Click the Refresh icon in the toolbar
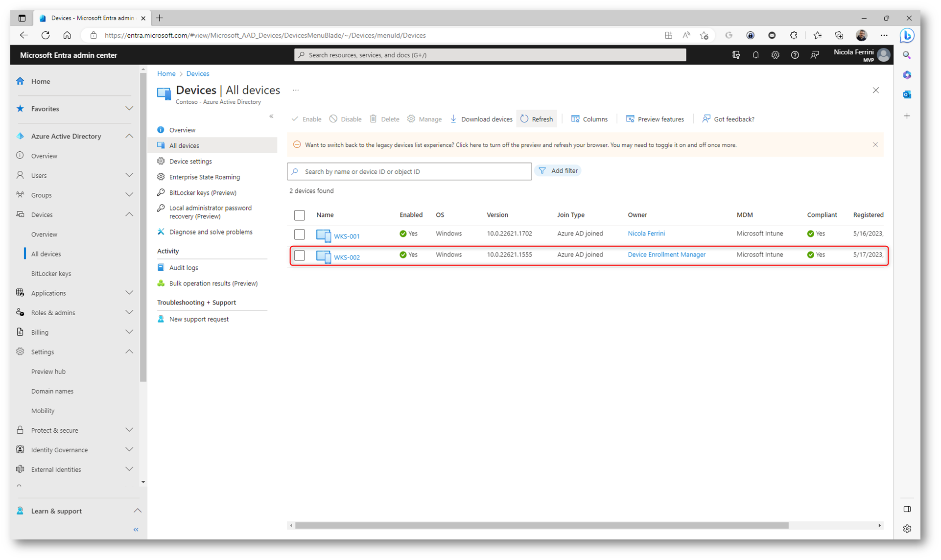941x560 pixels. [524, 119]
